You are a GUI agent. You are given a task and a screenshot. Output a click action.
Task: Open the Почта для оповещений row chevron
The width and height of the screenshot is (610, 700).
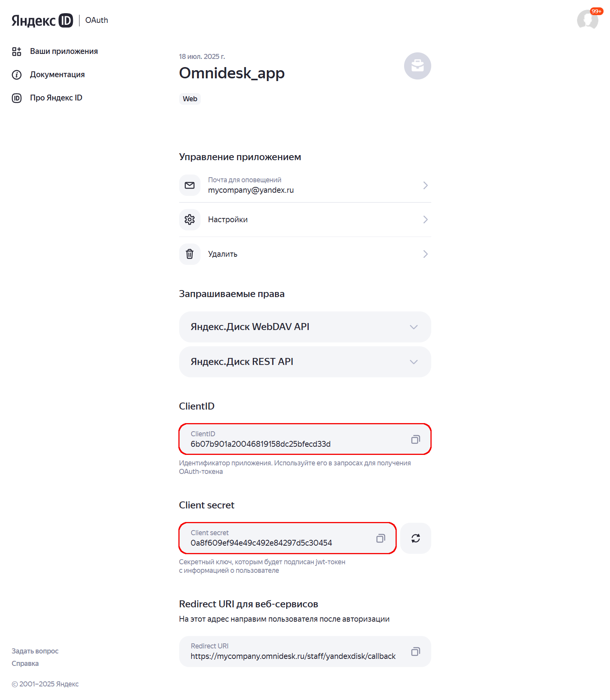(425, 185)
